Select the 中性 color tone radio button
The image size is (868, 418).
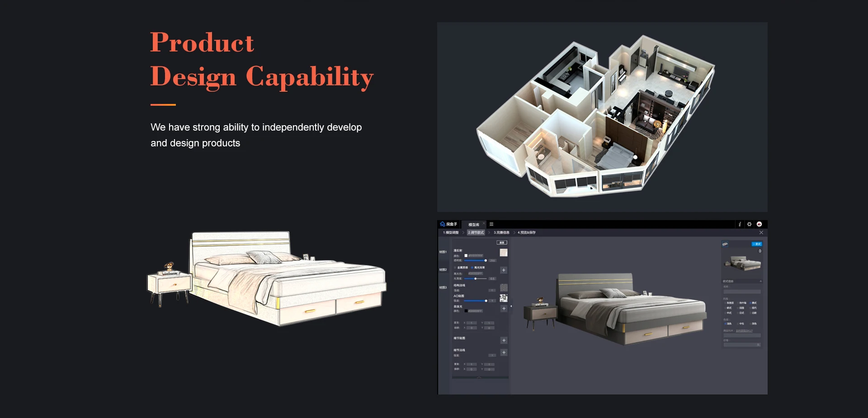point(738,324)
